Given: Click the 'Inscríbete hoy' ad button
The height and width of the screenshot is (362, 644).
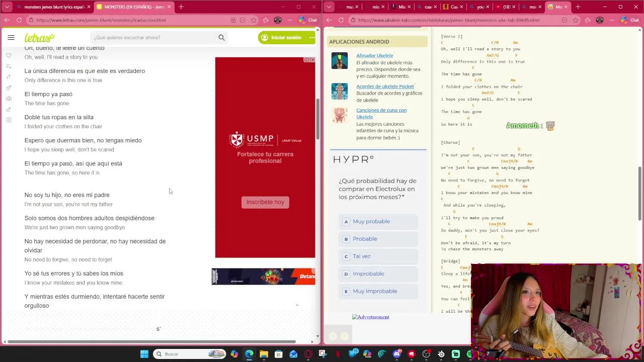Looking at the screenshot, I should point(265,202).
